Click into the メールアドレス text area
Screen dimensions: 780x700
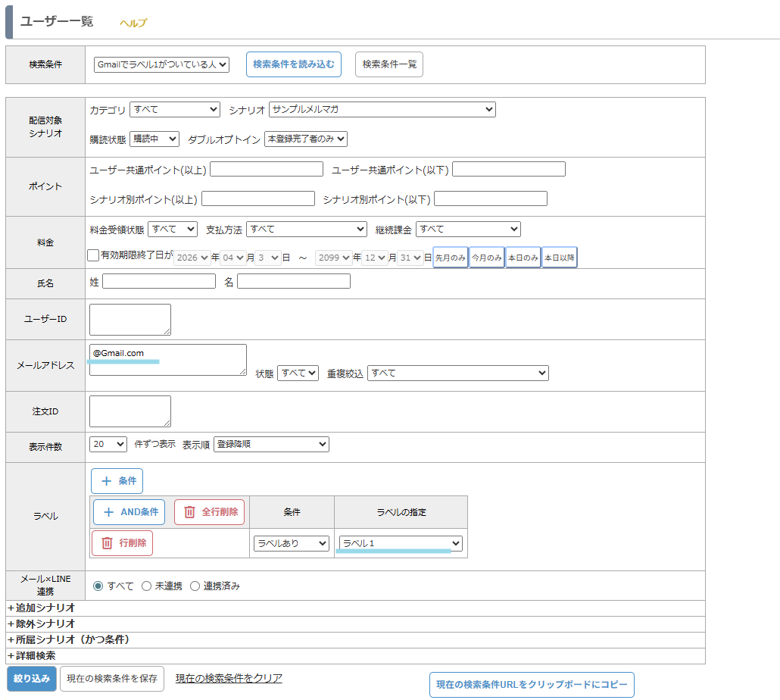pyautogui.click(x=167, y=359)
